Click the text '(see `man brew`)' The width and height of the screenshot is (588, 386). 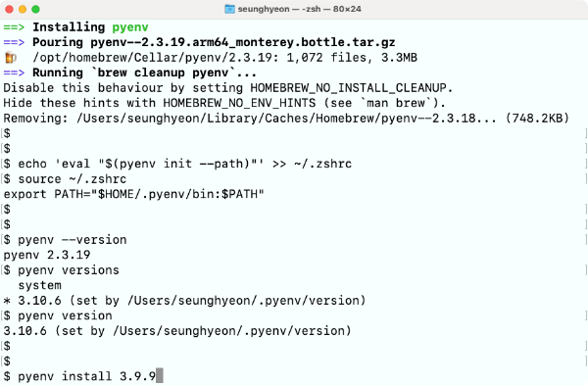point(381,103)
